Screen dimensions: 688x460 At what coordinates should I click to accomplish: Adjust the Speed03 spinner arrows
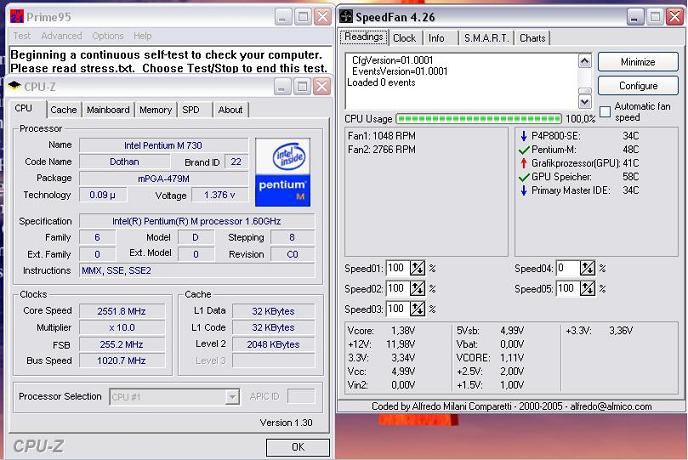[x=417, y=309]
